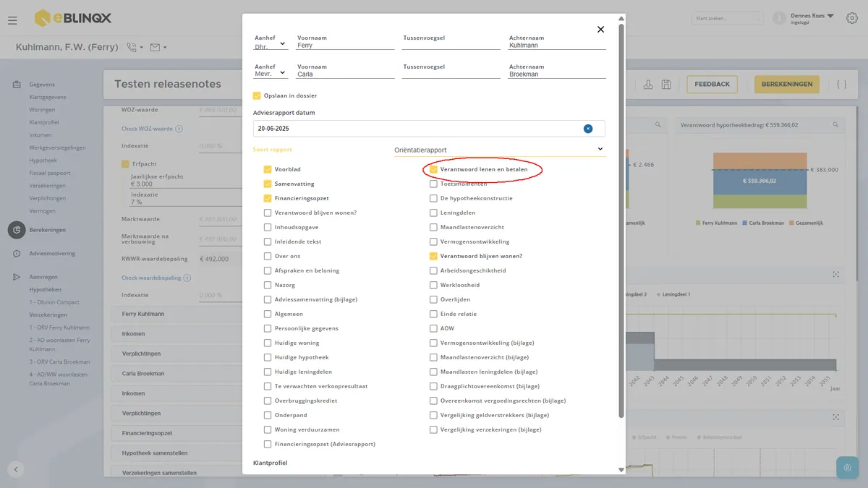This screenshot has height=488, width=868.
Task: Expand the Verzekeringen samenstellen section
Action: [x=177, y=473]
